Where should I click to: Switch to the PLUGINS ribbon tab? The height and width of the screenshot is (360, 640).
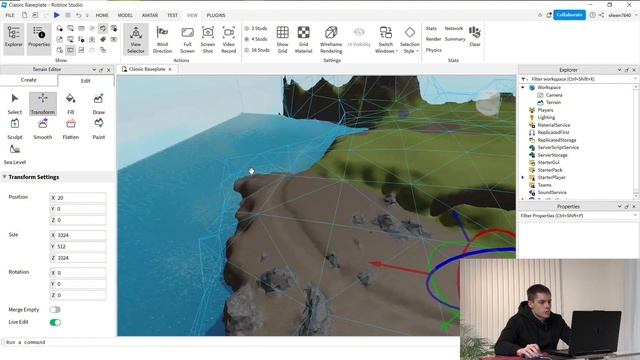click(x=216, y=15)
